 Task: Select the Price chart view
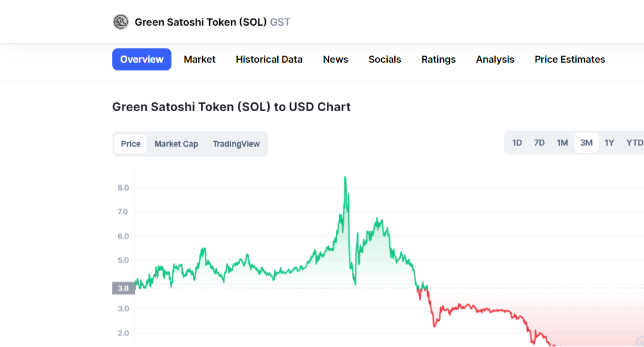tap(131, 144)
